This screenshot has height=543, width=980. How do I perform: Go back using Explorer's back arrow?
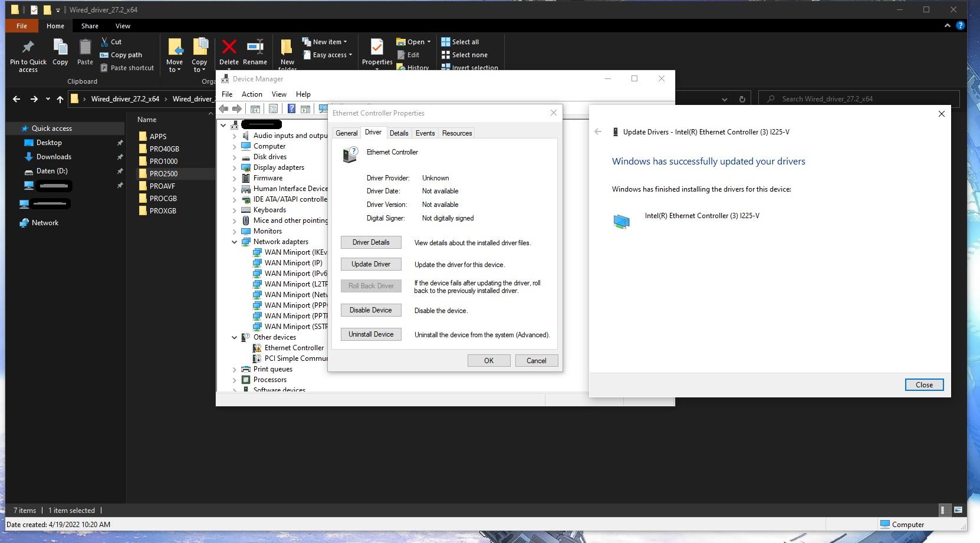point(17,99)
